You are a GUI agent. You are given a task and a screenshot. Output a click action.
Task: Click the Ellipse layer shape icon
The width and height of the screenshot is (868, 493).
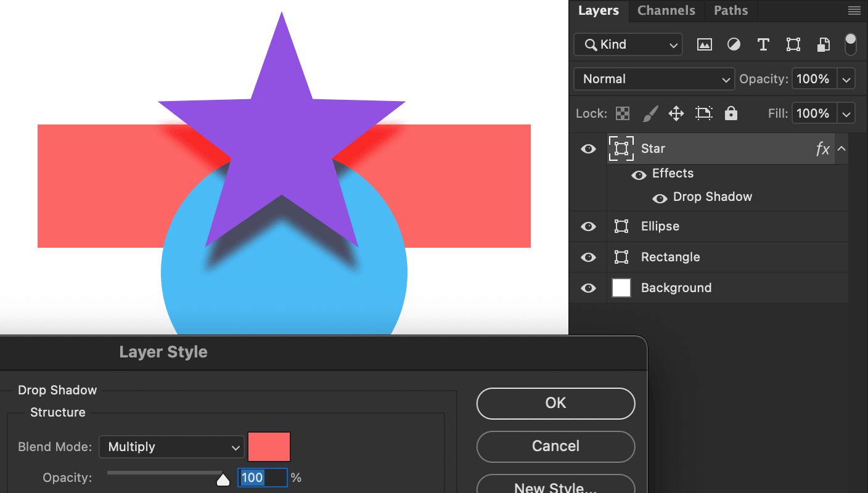(621, 226)
